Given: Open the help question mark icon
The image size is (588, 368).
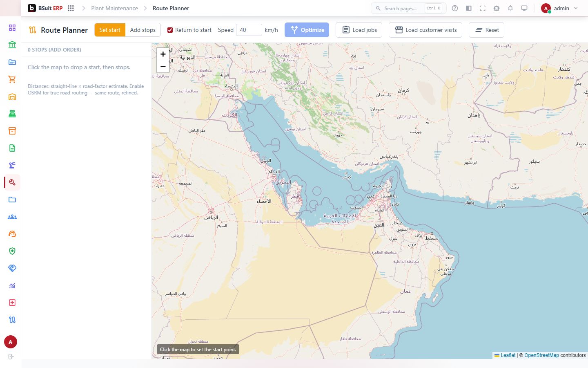Looking at the screenshot, I should click(455, 8).
